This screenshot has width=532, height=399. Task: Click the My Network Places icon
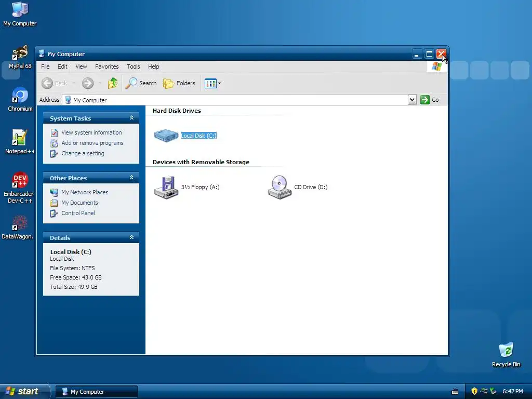(x=54, y=192)
